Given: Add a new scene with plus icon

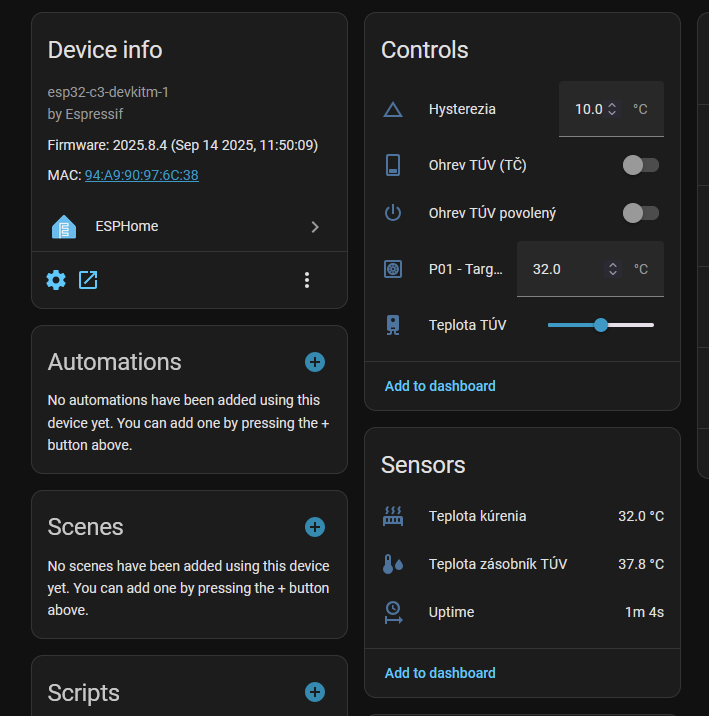Looking at the screenshot, I should coord(315,527).
